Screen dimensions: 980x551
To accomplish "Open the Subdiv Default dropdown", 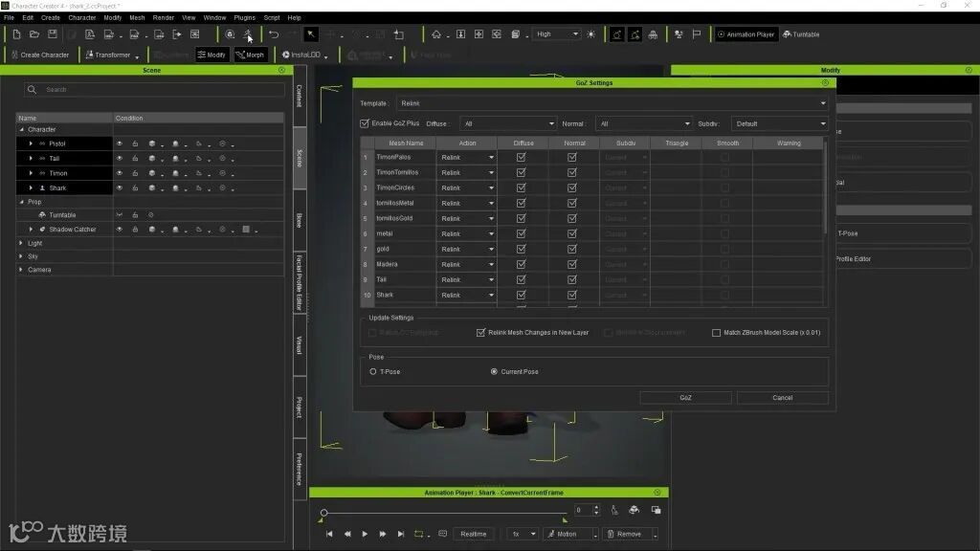I will 779,123.
